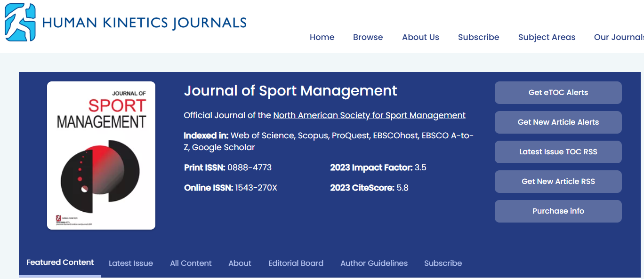Click Get New Article Alerts button
The height and width of the screenshot is (279, 644).
(558, 122)
